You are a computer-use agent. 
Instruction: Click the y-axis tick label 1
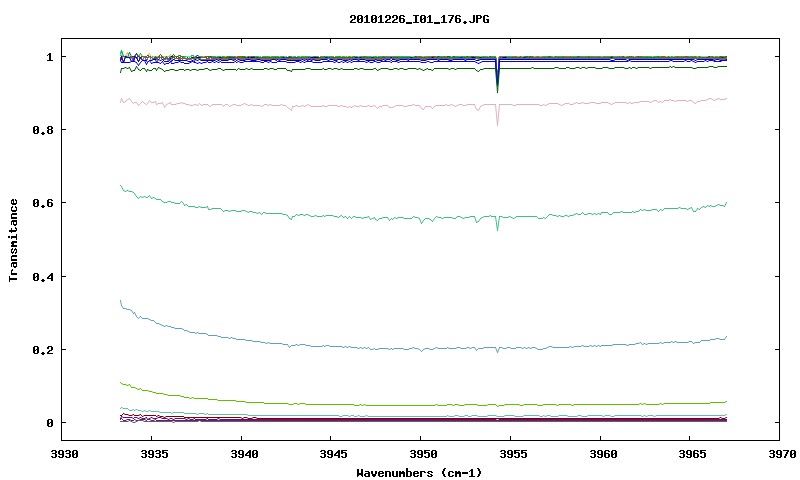point(49,57)
